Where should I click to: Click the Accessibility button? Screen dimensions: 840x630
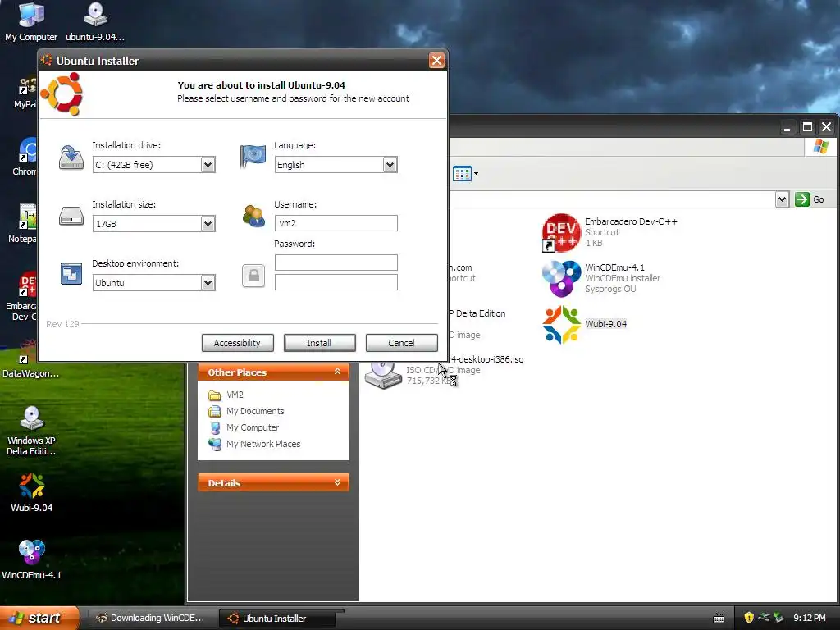pos(237,343)
